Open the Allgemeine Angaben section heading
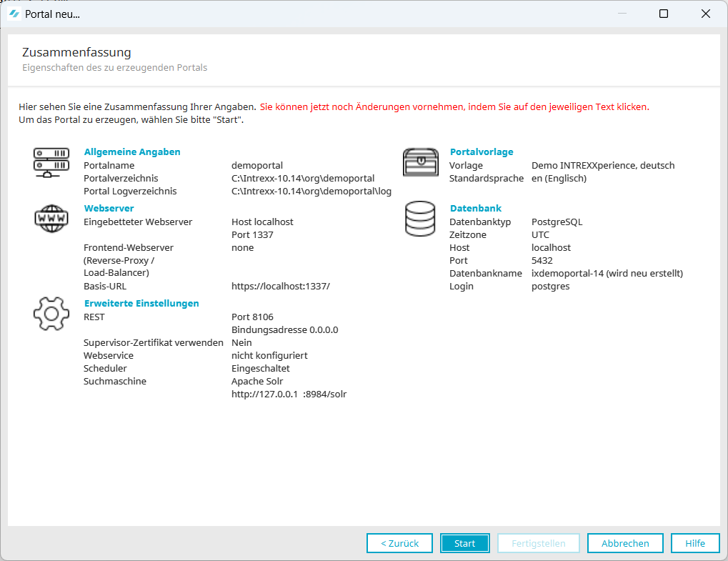728x561 pixels. click(x=132, y=152)
